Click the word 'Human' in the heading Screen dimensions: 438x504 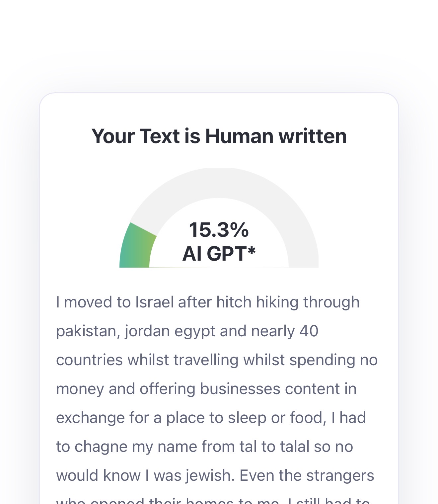point(240,136)
